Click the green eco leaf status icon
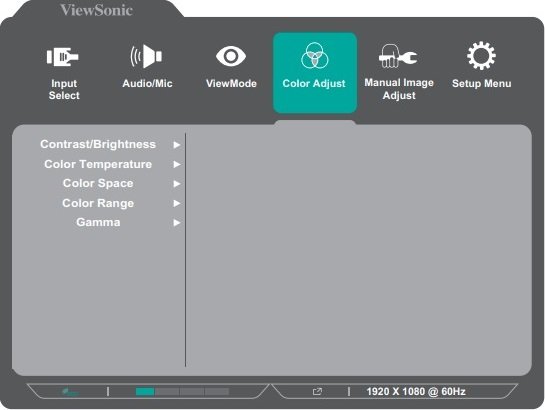This screenshot has width=545, height=410. pyautogui.click(x=70, y=392)
